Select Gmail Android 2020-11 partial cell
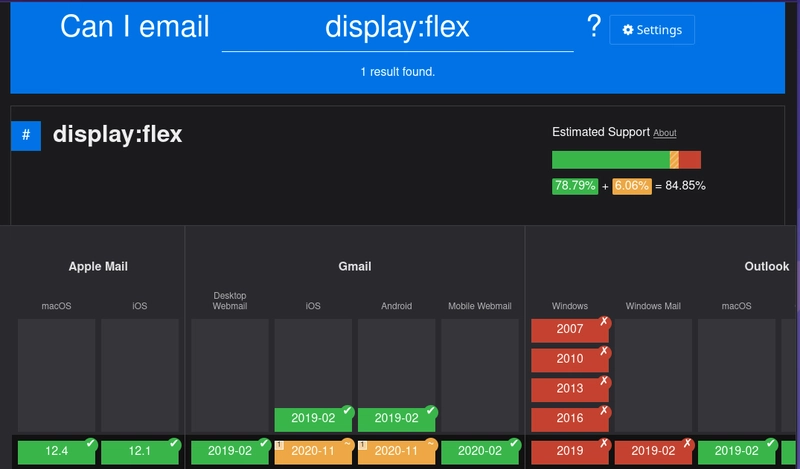The height and width of the screenshot is (469, 800). (396, 451)
